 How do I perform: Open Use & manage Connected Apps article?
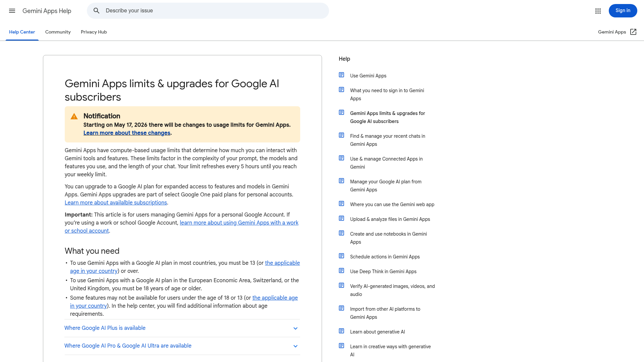pyautogui.click(x=386, y=163)
